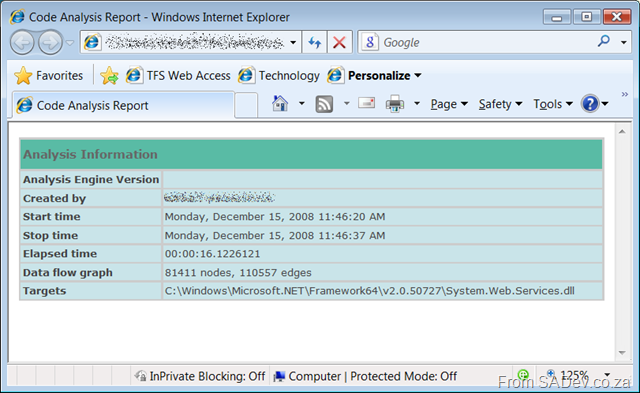Viewport: 640px width, 393px height.
Task: Click the green privacy report status icon
Action: click(x=523, y=374)
